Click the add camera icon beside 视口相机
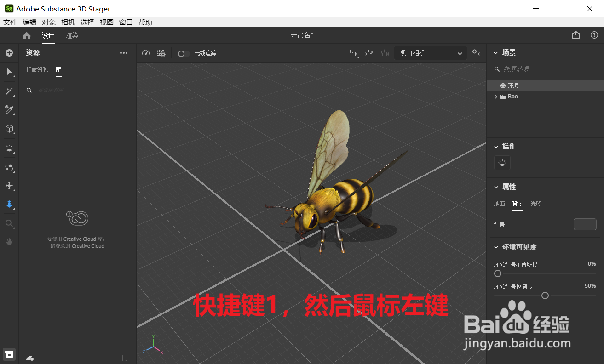The width and height of the screenshot is (604, 364). (477, 53)
